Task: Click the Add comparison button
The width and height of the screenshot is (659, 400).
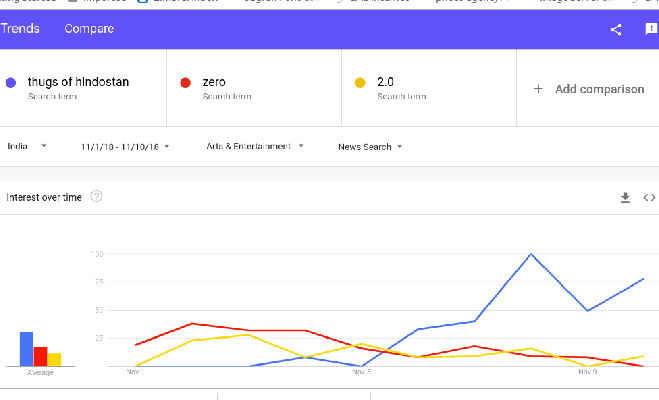Action: [588, 89]
